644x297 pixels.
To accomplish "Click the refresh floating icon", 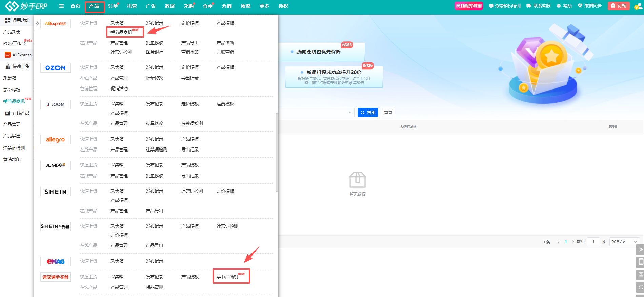I will (640, 287).
